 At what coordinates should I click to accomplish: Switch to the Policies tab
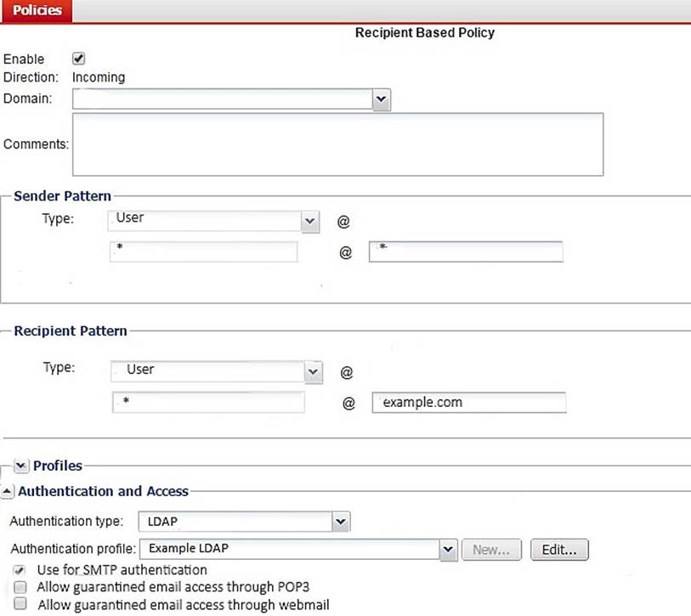point(37,11)
